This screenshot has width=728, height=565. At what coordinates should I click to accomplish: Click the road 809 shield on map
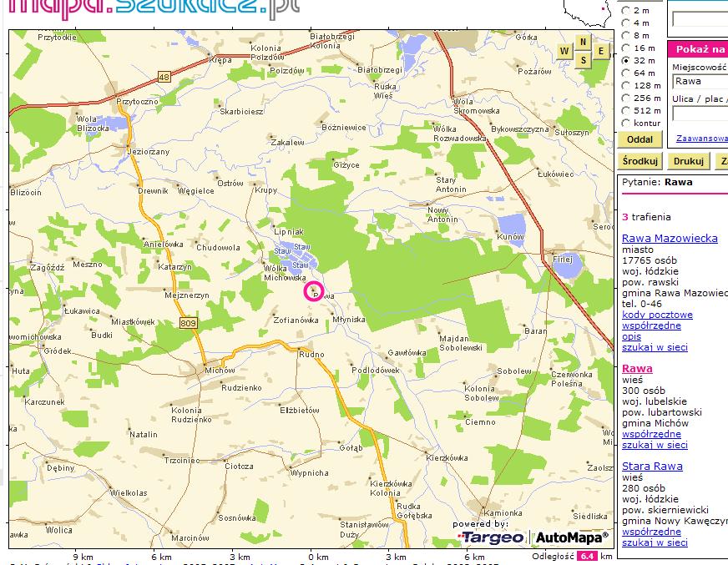pos(187,323)
